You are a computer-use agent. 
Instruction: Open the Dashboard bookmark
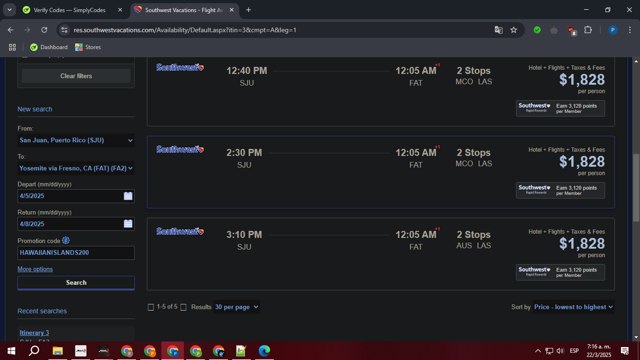pyautogui.click(x=49, y=47)
